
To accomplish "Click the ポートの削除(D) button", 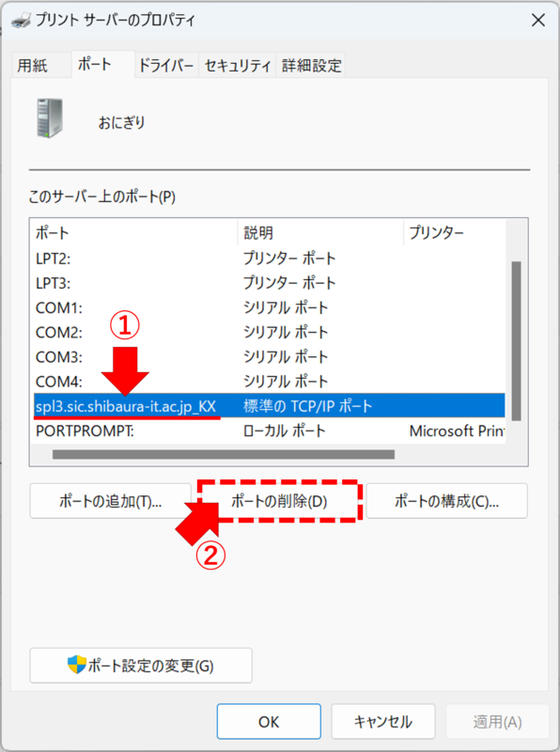I will 279,501.
